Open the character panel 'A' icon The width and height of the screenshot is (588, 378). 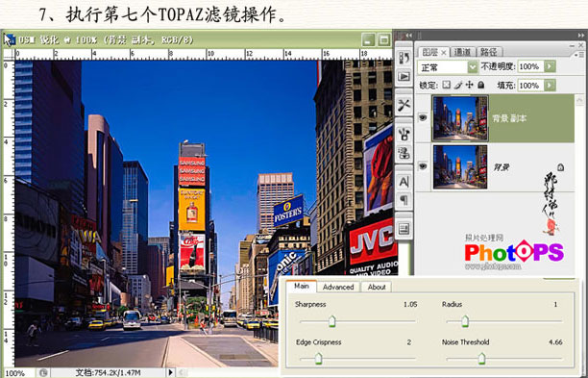click(404, 182)
